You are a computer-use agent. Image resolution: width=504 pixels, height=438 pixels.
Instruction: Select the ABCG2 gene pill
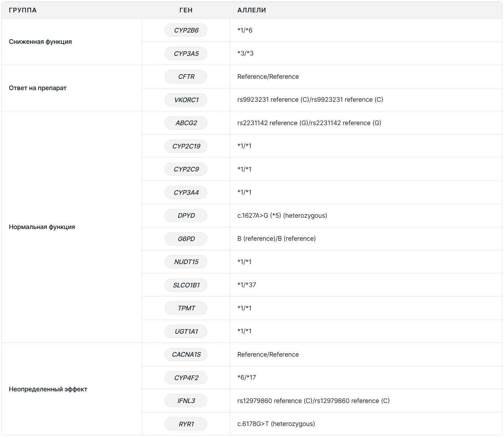pyautogui.click(x=186, y=123)
